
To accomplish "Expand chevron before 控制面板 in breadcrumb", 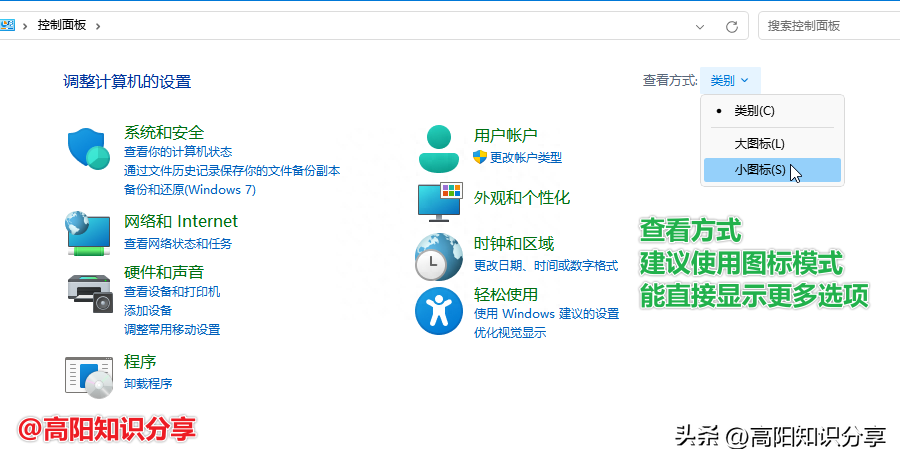I will point(25,26).
